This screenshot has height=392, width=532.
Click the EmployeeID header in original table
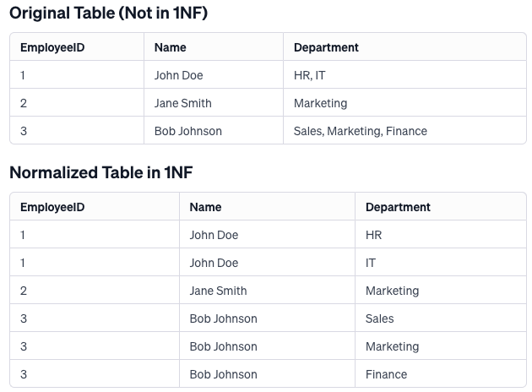point(52,47)
